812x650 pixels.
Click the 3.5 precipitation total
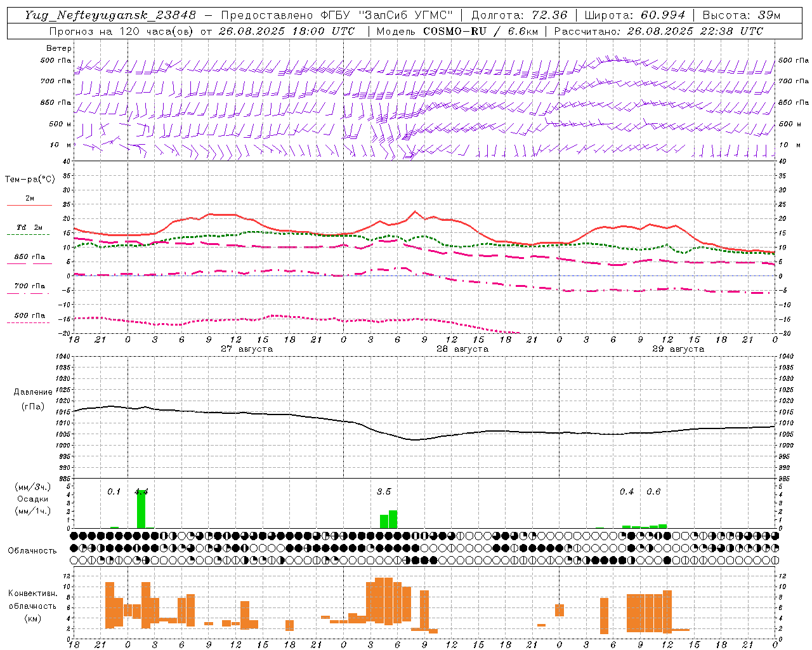tap(384, 491)
